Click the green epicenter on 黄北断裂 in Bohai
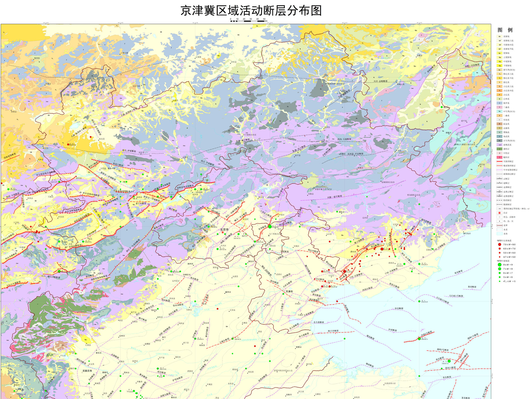The image size is (532, 399). (449, 361)
